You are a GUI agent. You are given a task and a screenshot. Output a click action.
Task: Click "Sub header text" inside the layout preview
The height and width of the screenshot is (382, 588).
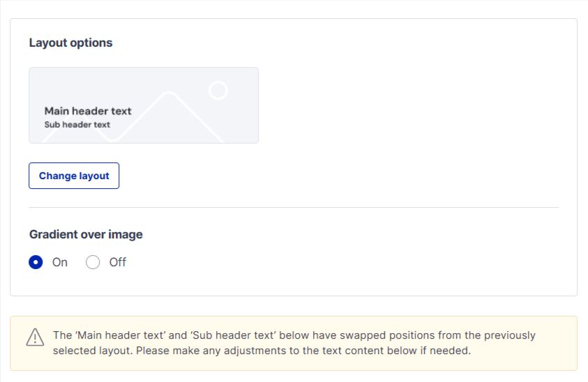77,125
